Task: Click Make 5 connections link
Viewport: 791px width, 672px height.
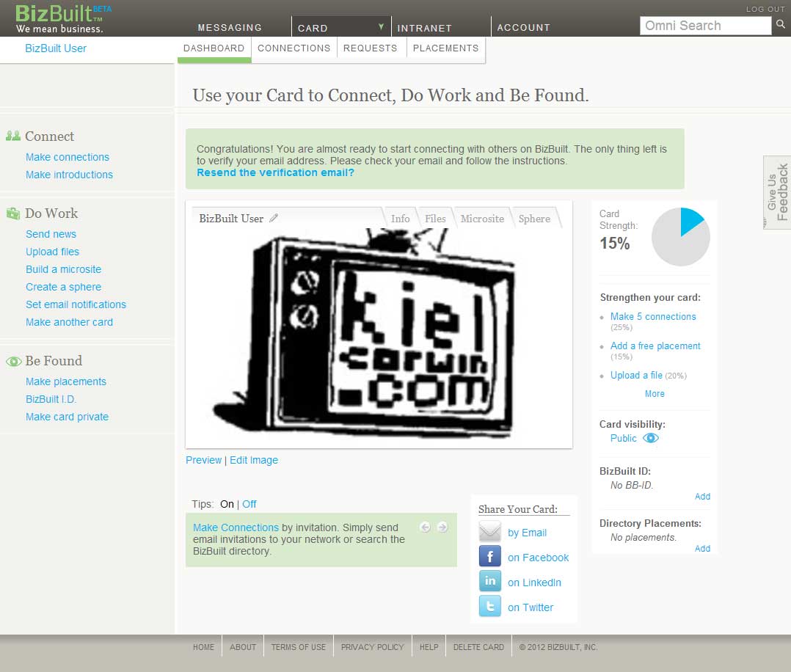Action: [653, 316]
